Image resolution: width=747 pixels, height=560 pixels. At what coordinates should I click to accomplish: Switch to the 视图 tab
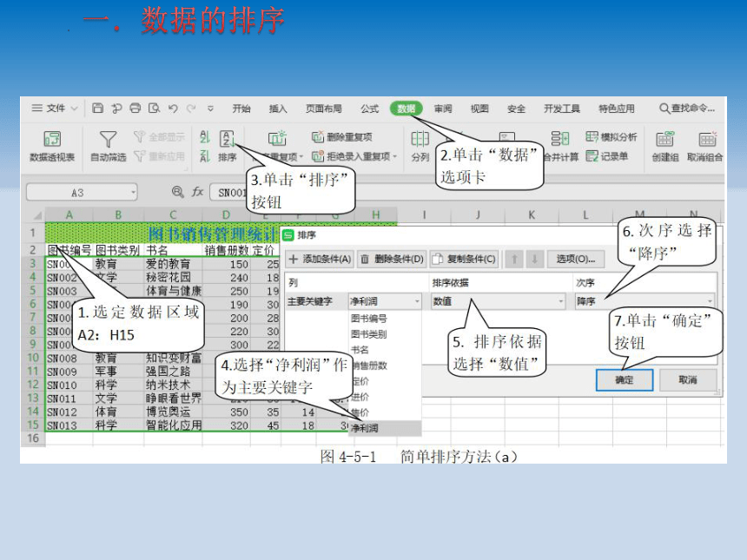[x=479, y=109]
